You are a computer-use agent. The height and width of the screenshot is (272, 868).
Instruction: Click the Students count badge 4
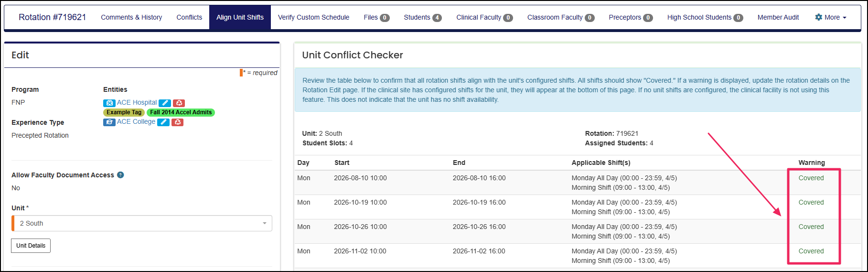[437, 18]
